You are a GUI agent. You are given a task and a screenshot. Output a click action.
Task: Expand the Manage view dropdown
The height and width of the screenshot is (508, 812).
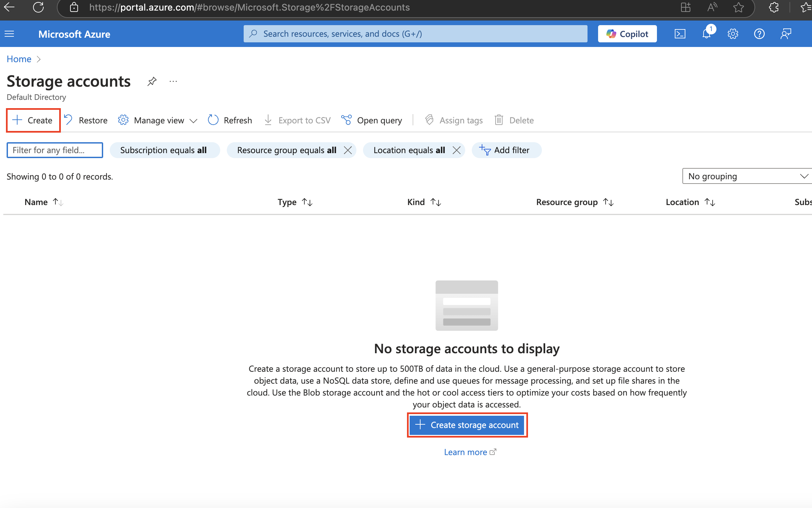click(x=157, y=120)
